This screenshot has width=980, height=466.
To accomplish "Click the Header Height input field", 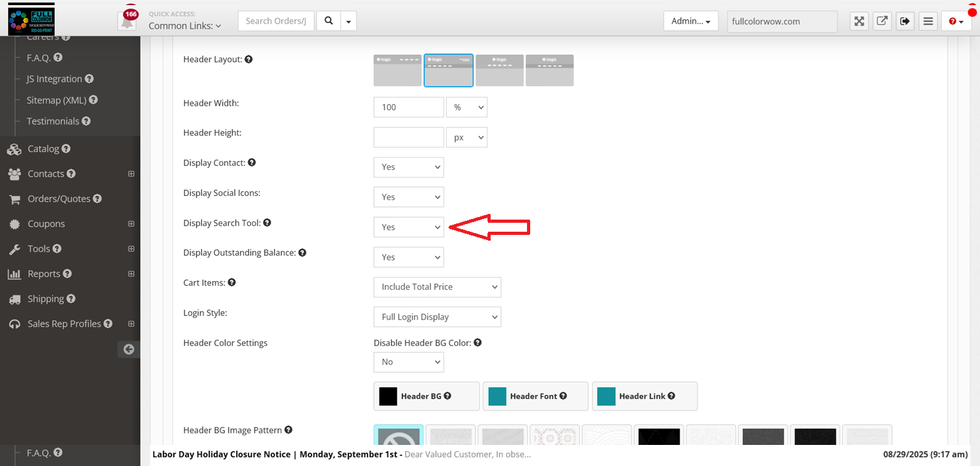I will click(408, 137).
